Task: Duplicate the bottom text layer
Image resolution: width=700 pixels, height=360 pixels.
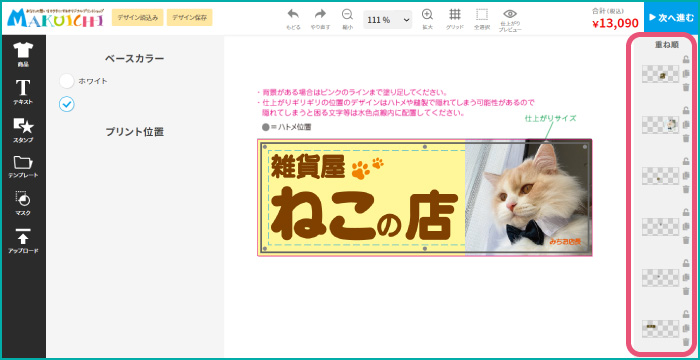Action: [686, 328]
